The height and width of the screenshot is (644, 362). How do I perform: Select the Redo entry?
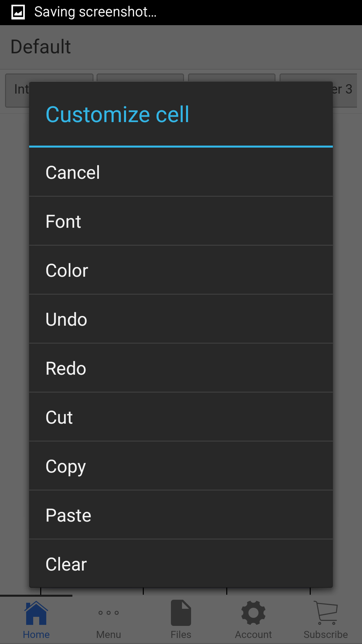pos(181,368)
